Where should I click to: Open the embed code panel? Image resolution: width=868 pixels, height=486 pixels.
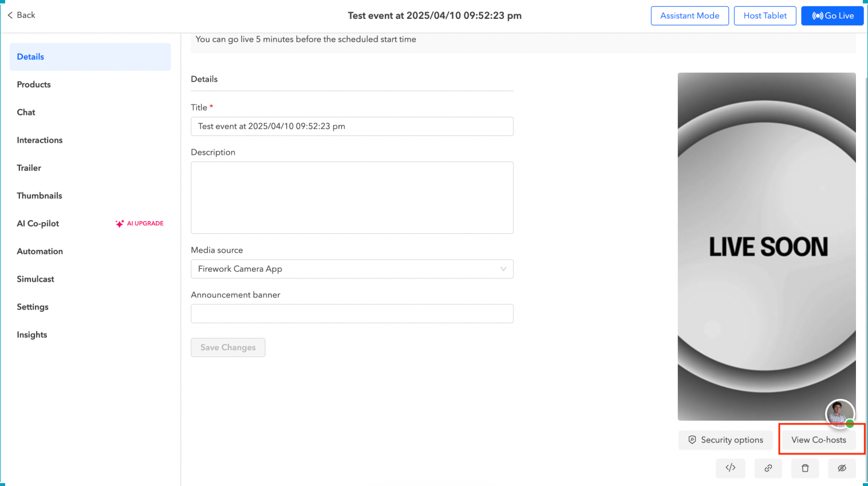pos(730,468)
